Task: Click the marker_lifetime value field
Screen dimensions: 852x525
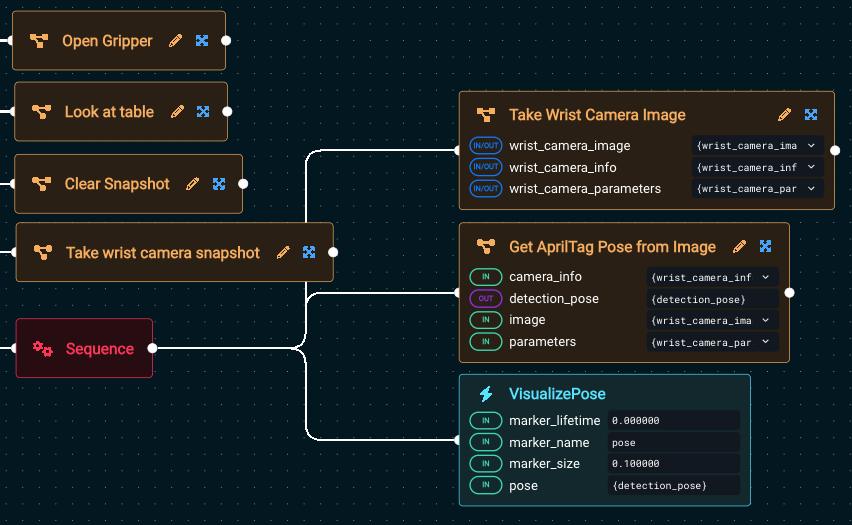Action: pyautogui.click(x=674, y=421)
